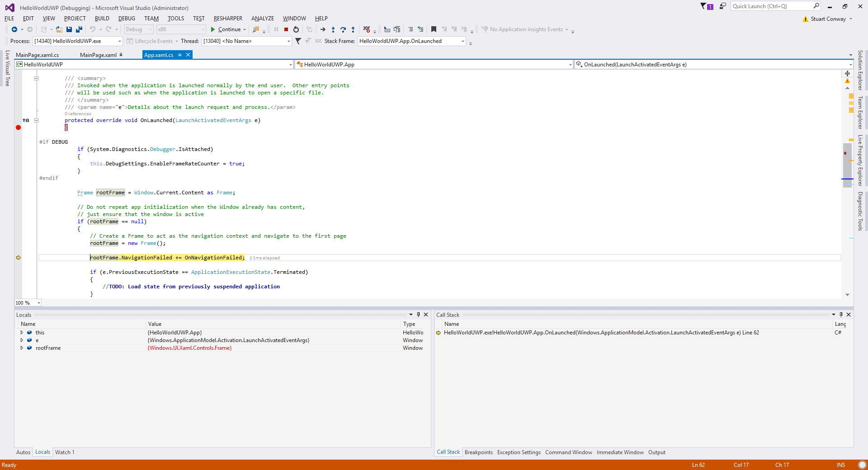This screenshot has height=470, width=868.
Task: Click the Find in Files toolbar icon
Action: coord(256,29)
